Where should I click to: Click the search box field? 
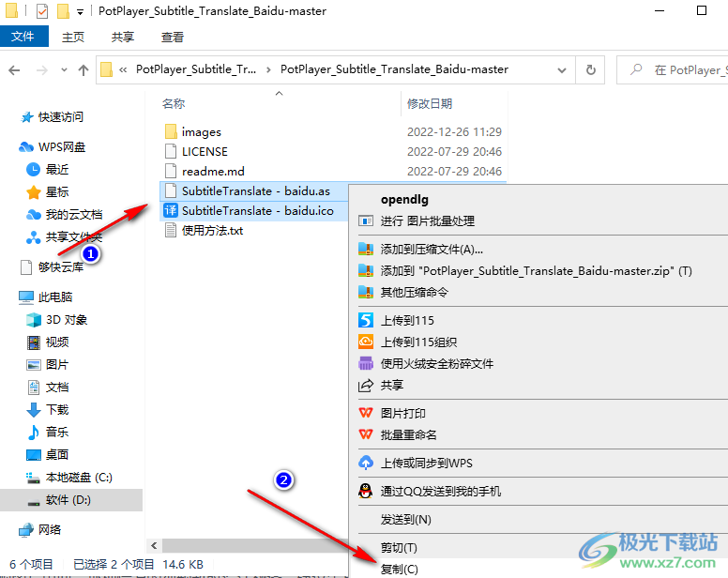pyautogui.click(x=673, y=70)
